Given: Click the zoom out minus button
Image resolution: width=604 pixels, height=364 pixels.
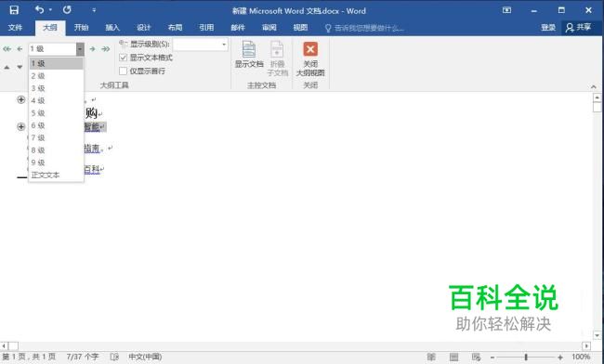Looking at the screenshot, I should tap(492, 357).
